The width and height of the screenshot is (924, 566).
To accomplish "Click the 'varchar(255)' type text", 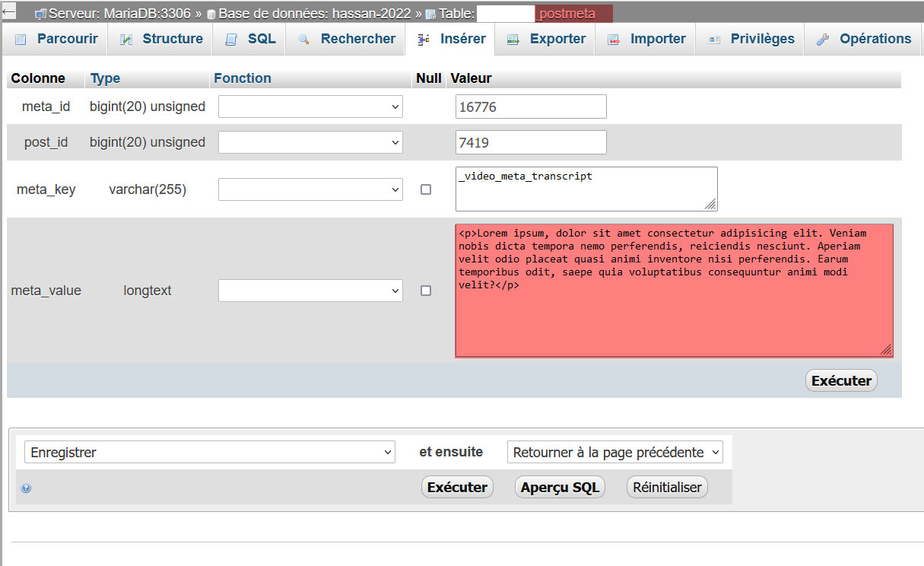I will pos(148,189).
